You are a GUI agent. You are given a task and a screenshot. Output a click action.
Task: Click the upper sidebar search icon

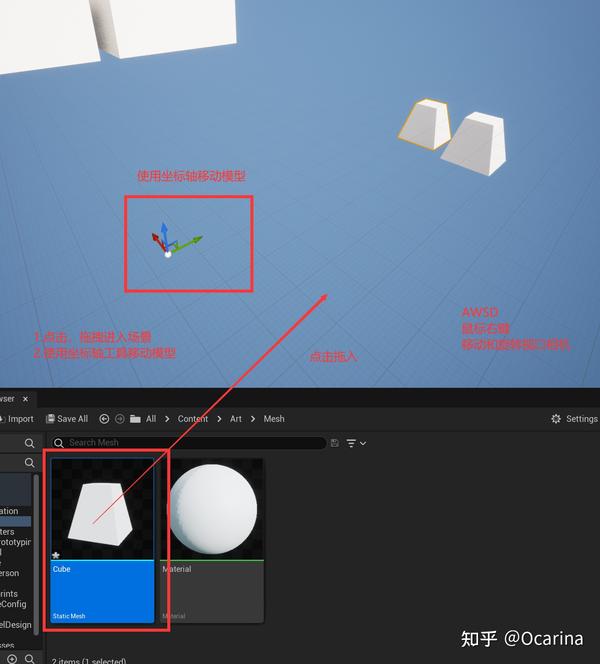point(29,443)
